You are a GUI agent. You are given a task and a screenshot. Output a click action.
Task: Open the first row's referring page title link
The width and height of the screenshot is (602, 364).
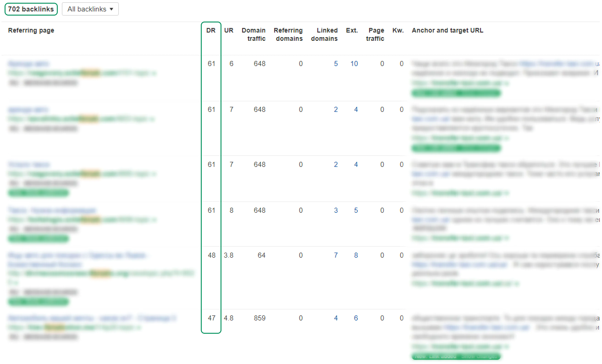[29, 63]
